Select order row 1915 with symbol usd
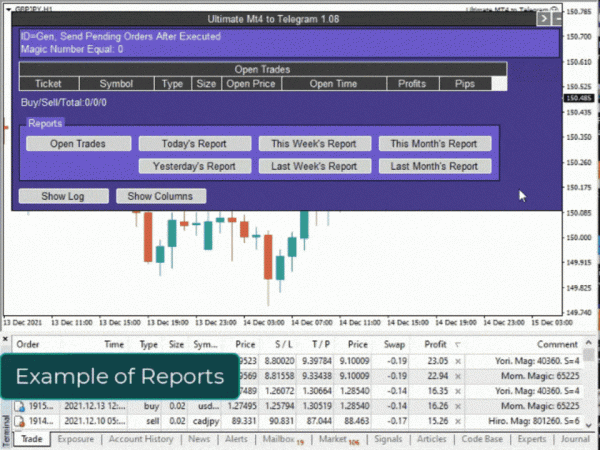This screenshot has width=600, height=450. 297,406
